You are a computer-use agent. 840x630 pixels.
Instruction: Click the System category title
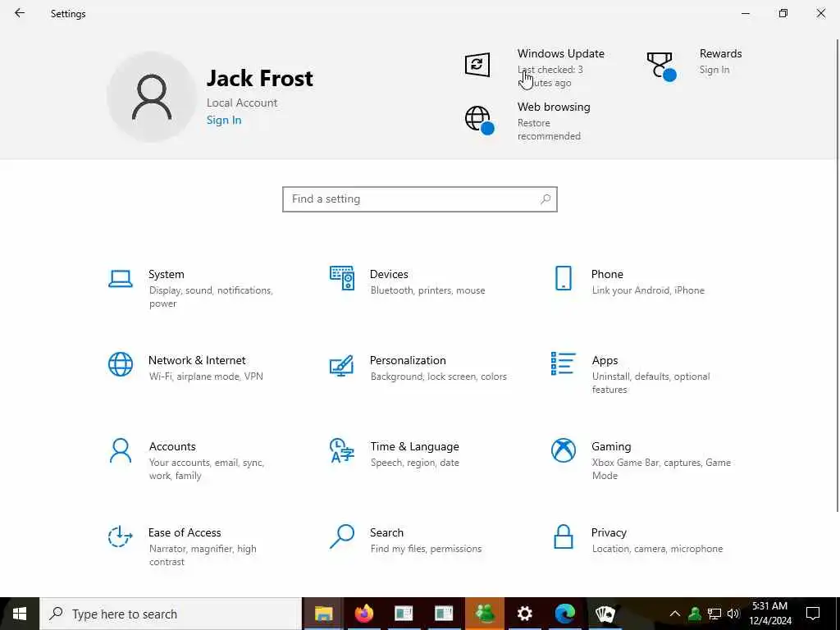tap(166, 274)
